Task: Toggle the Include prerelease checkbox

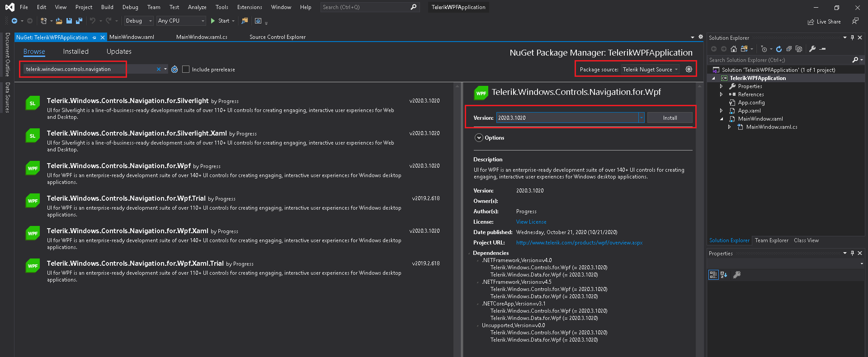Action: click(x=186, y=69)
